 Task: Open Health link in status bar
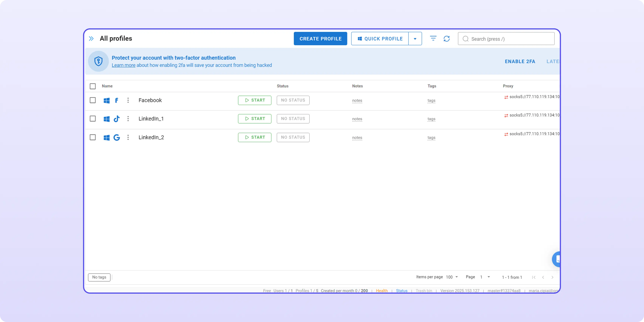(x=382, y=290)
